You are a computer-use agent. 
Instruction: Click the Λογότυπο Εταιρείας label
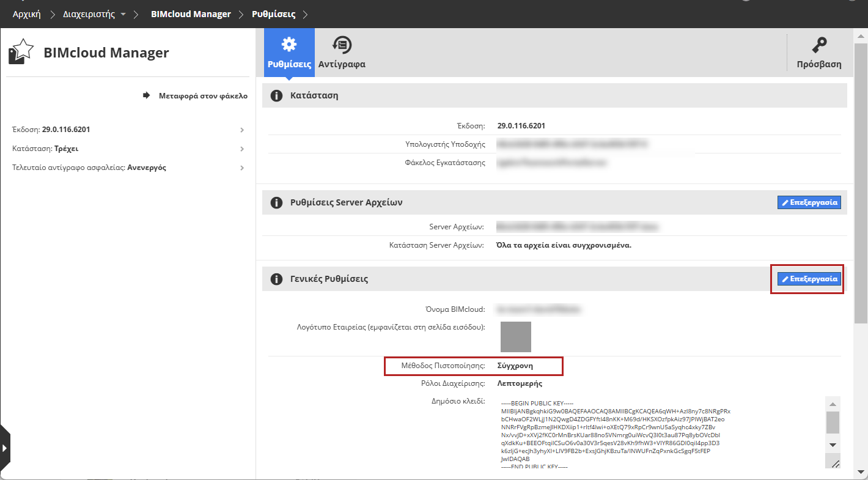click(391, 327)
